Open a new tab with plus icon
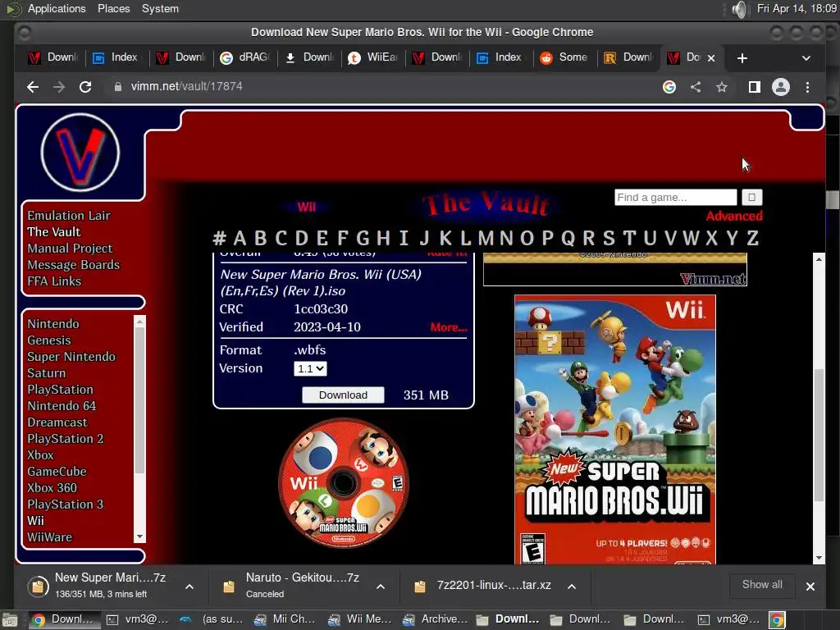The height and width of the screenshot is (630, 840). [742, 58]
